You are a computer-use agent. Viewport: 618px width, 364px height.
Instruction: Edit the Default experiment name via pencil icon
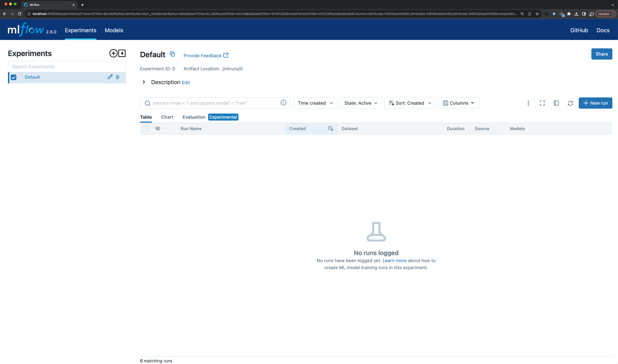click(110, 77)
